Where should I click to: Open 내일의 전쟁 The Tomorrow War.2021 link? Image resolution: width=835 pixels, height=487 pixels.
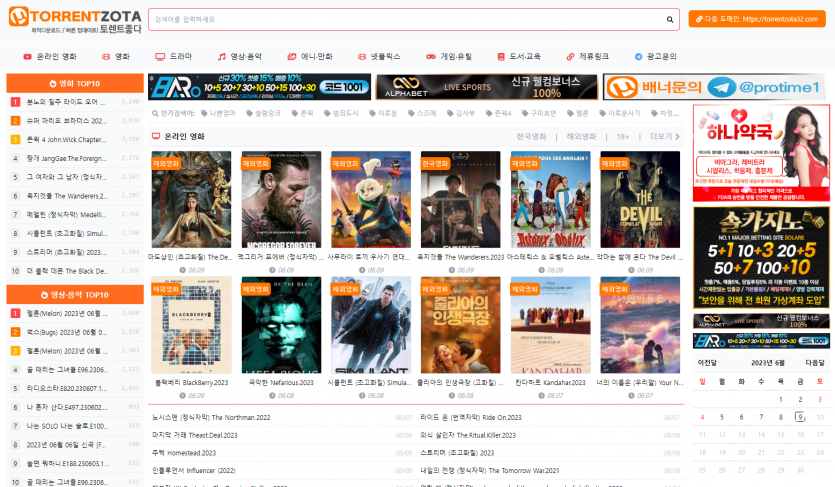(489, 471)
